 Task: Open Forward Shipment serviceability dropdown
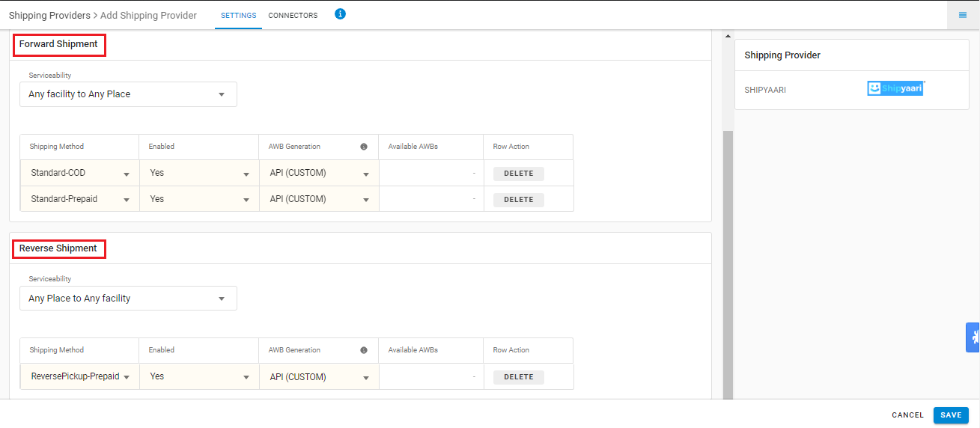coord(128,94)
